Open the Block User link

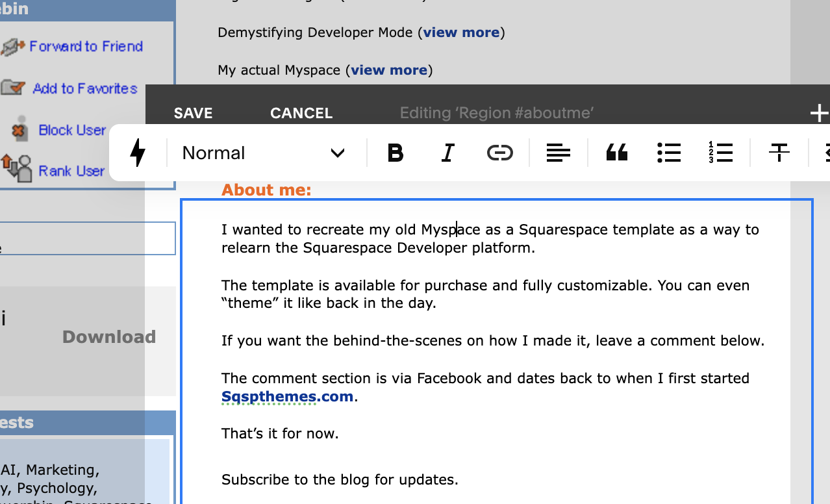point(72,130)
